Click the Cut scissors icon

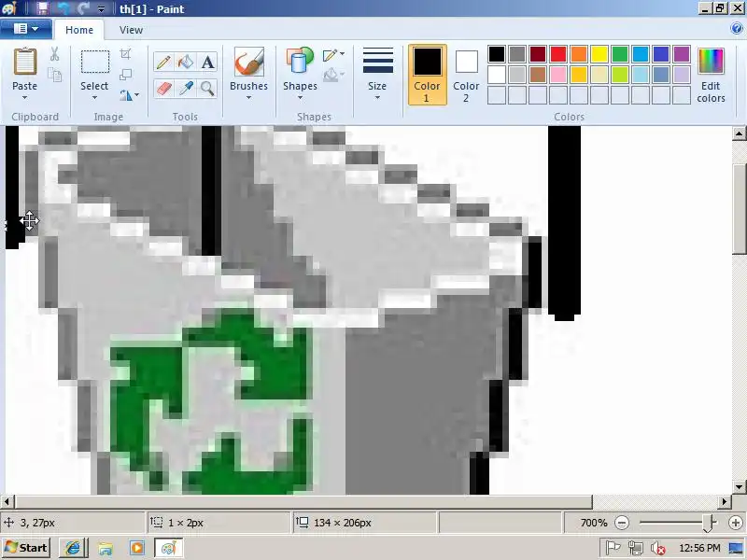pyautogui.click(x=55, y=54)
